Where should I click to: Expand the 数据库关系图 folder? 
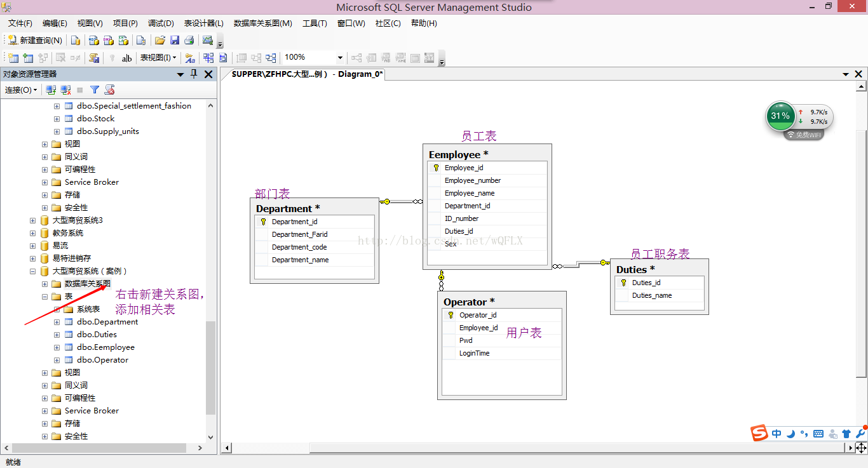(45, 284)
